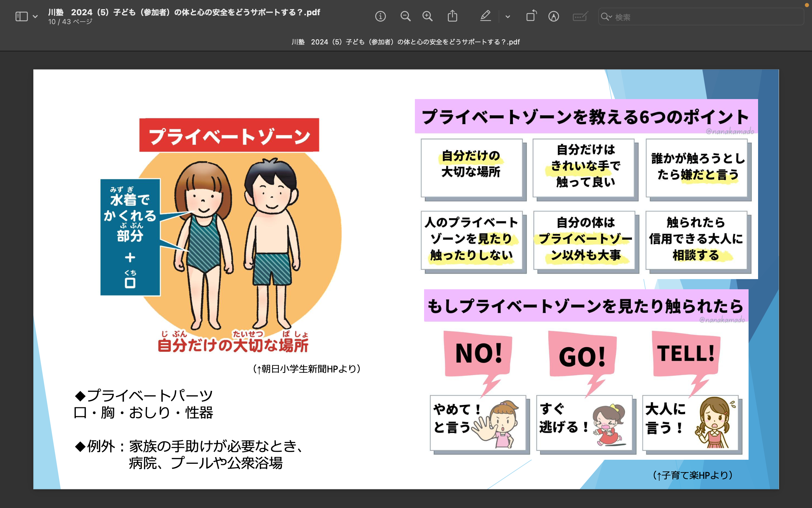Open the form-filling toolbar icon
Image resolution: width=812 pixels, height=508 pixels.
[x=580, y=17]
